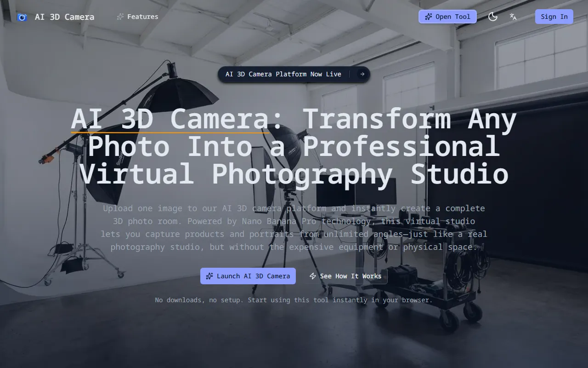This screenshot has width=588, height=368.
Task: Select the See How It Works label
Action: tap(351, 276)
